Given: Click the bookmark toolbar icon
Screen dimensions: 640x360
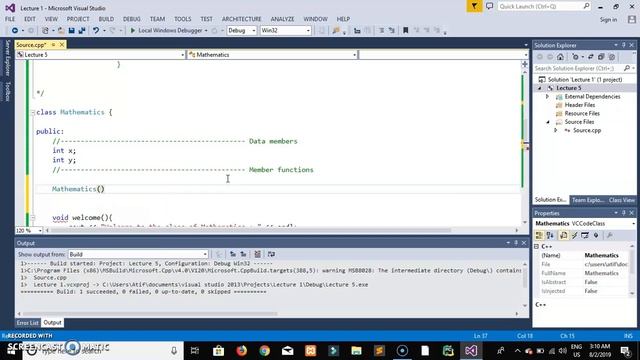Looking at the screenshot, I should point(405,31).
